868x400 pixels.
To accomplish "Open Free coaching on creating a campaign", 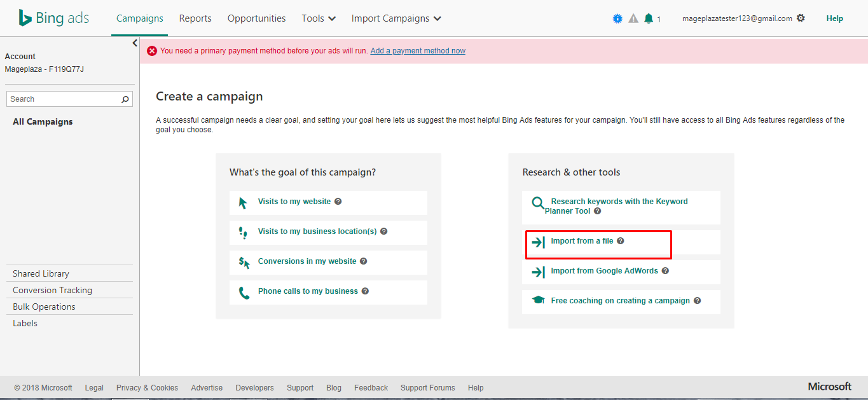I will (x=621, y=302).
